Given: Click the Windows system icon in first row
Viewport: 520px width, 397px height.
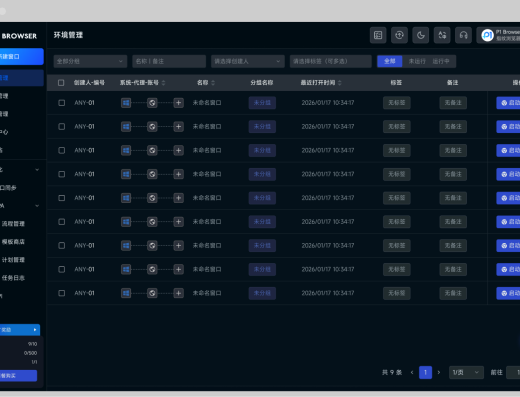Looking at the screenshot, I should [126, 103].
